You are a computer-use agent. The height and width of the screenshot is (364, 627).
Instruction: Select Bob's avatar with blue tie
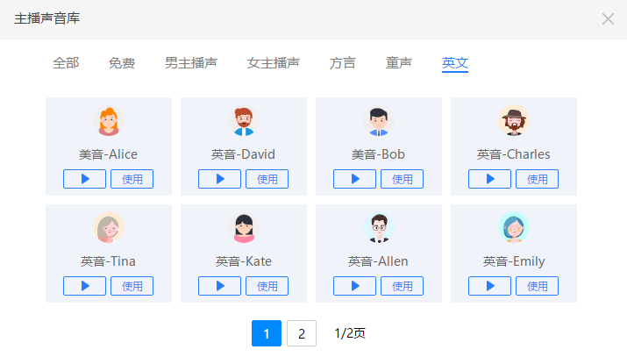click(x=379, y=120)
